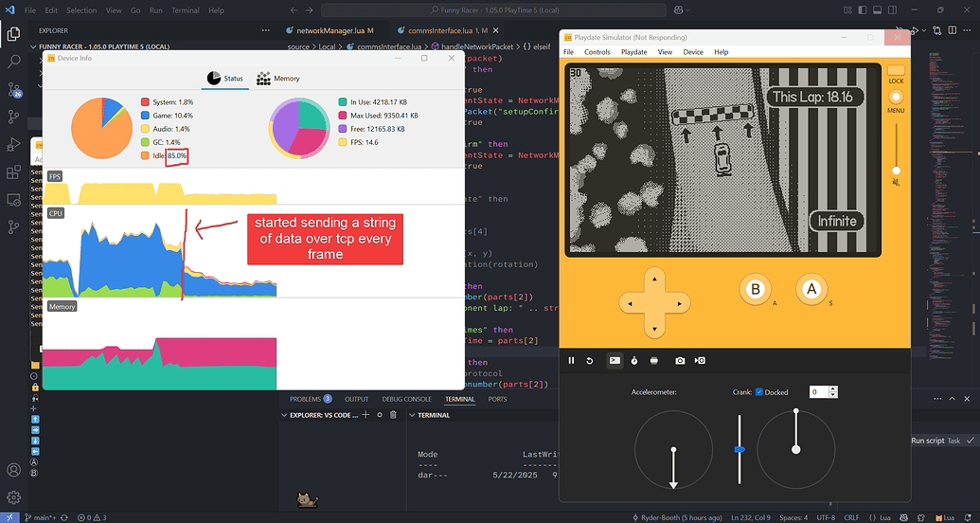
Task: Click the D-pad up arrow
Action: (x=654, y=279)
